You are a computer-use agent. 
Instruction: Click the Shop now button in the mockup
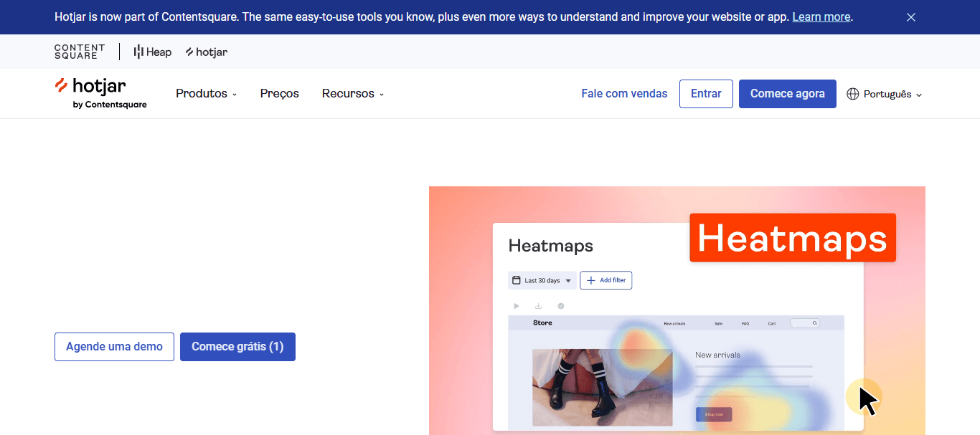(x=714, y=414)
